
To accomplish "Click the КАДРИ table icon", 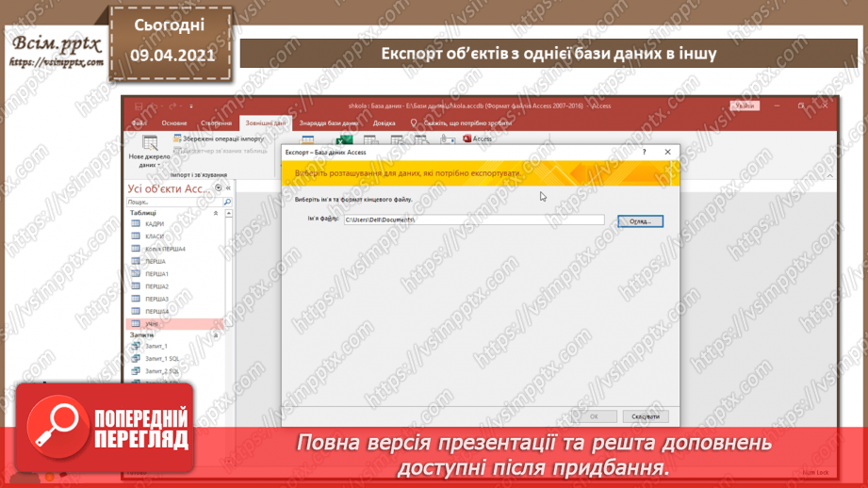I will [136, 223].
